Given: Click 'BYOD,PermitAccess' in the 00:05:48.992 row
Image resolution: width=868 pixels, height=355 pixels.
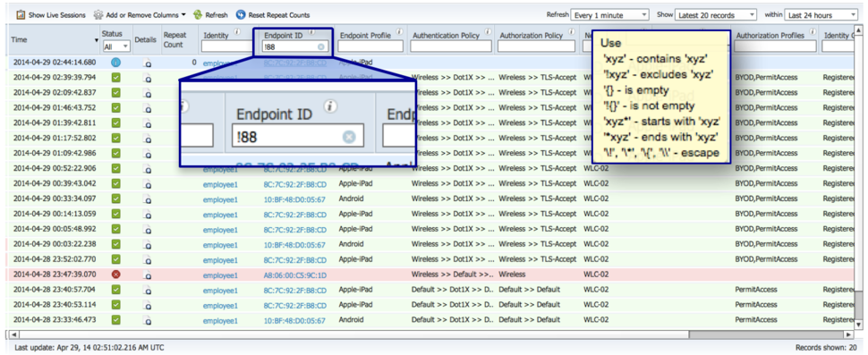Looking at the screenshot, I should coord(766,229).
